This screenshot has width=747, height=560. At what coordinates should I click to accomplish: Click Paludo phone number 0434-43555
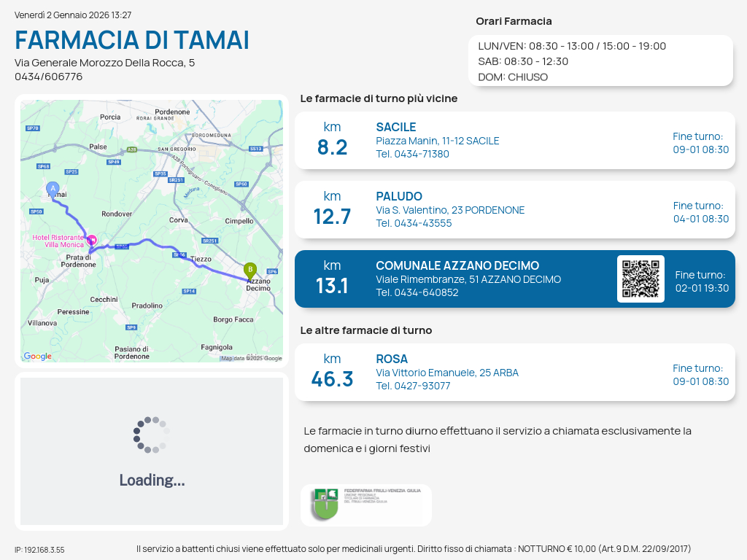point(414,223)
